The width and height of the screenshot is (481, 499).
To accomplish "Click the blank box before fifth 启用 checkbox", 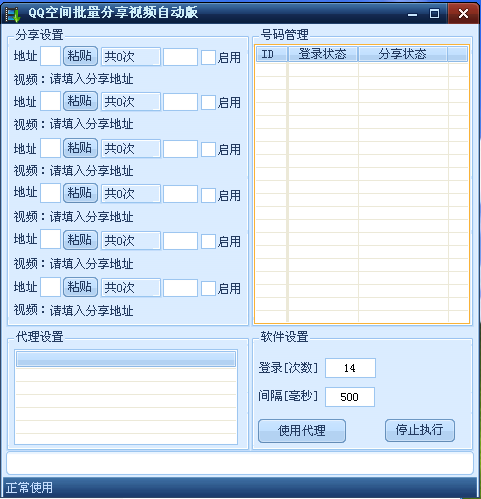I will (x=180, y=241).
